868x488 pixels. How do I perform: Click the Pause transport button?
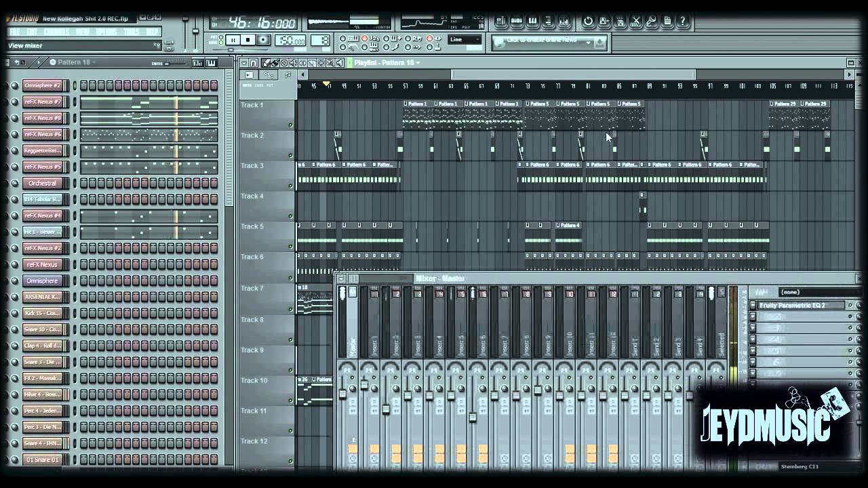click(x=233, y=40)
